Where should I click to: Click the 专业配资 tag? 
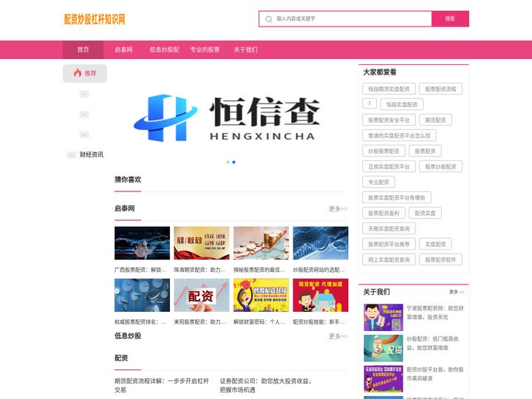[x=378, y=183]
